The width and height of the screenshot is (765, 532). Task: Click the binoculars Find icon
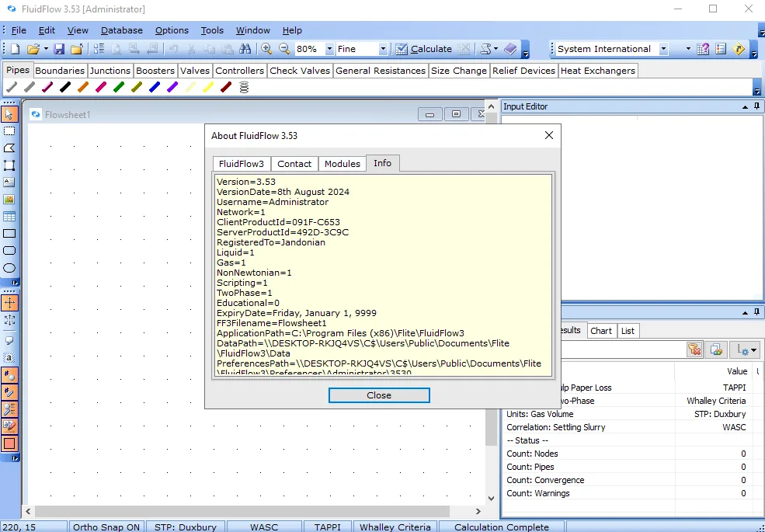coord(245,49)
